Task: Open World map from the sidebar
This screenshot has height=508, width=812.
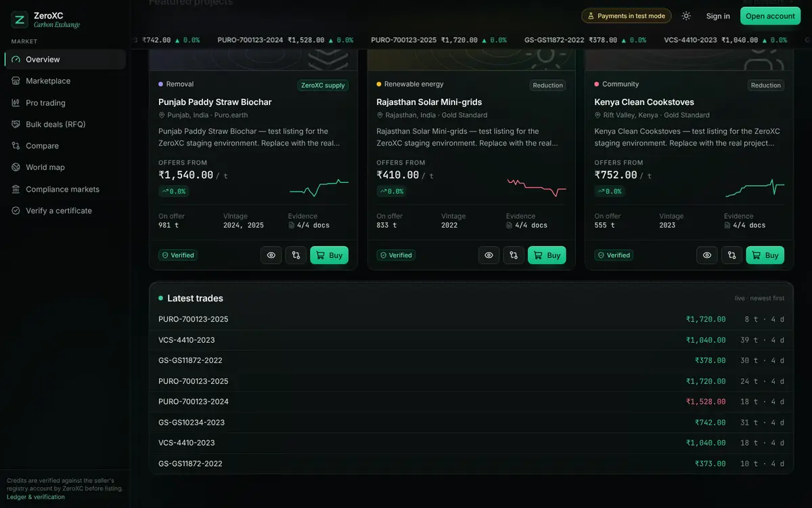Action: click(x=65, y=167)
